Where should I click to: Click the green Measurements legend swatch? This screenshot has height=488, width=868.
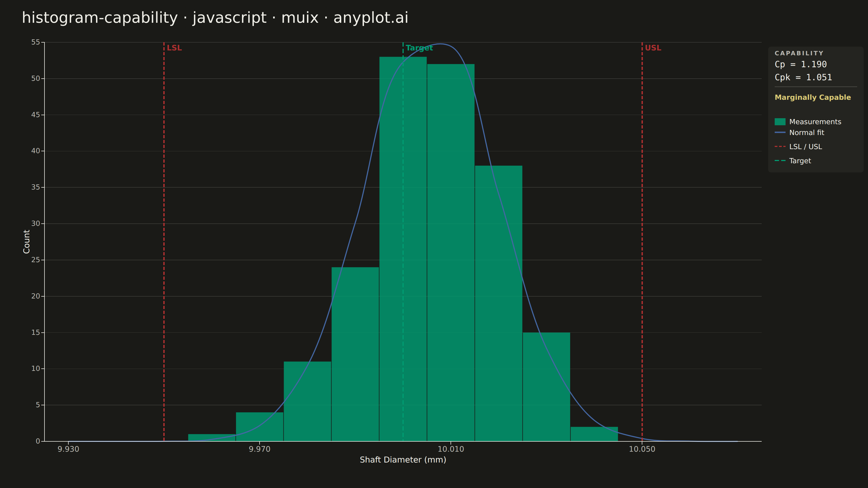click(x=780, y=121)
